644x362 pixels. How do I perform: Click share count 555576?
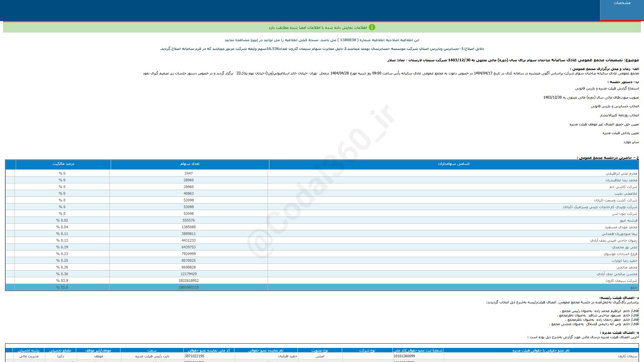tap(189, 220)
